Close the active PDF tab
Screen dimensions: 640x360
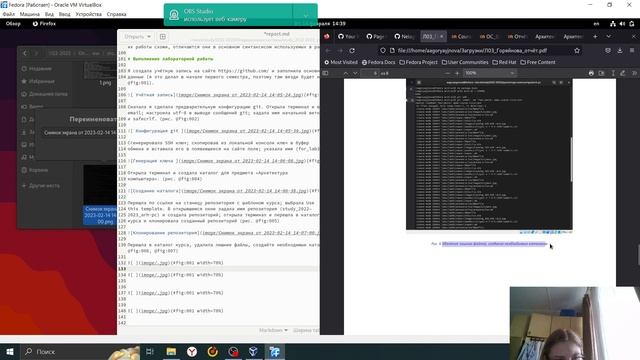pos(441,36)
